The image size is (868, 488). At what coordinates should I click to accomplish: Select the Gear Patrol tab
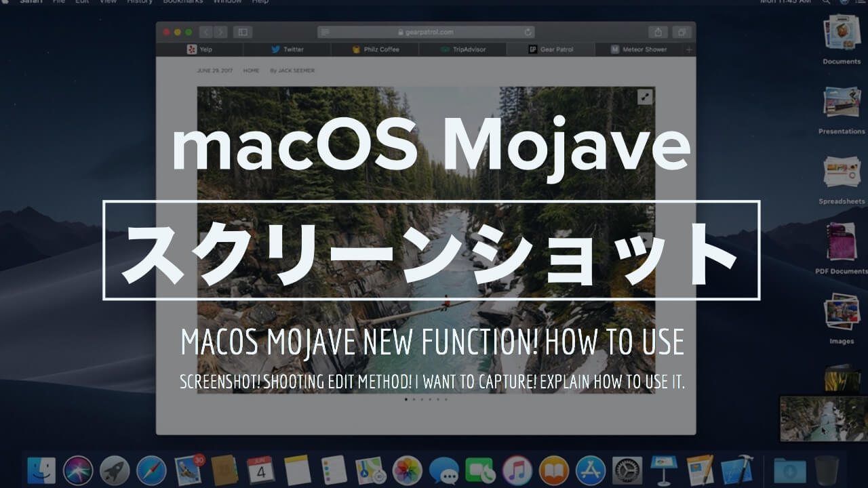[x=551, y=49]
